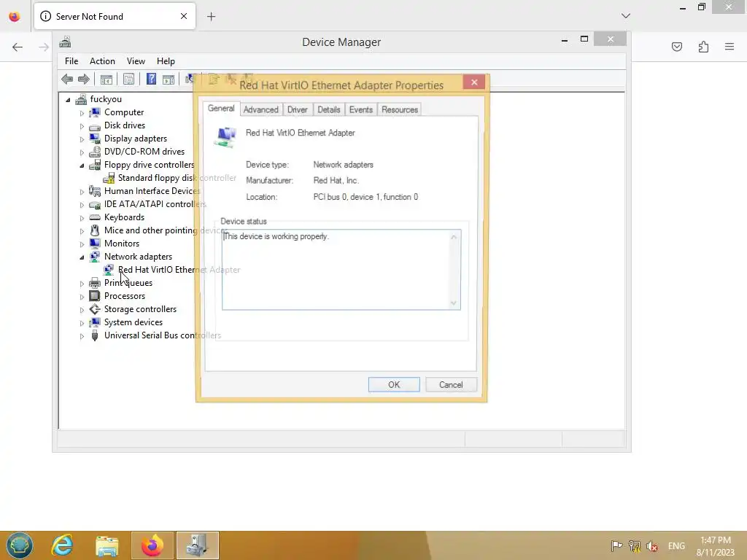This screenshot has width=747, height=560.
Task: Expand the Disk drives tree node
Action: [82, 126]
